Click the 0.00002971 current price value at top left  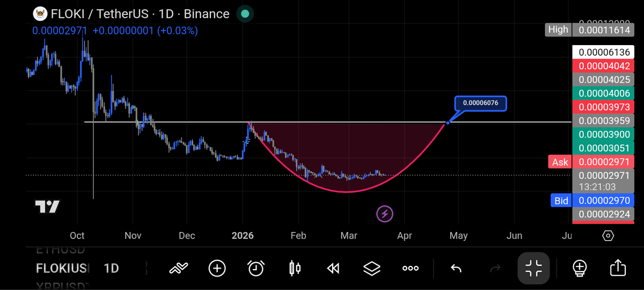(x=60, y=31)
